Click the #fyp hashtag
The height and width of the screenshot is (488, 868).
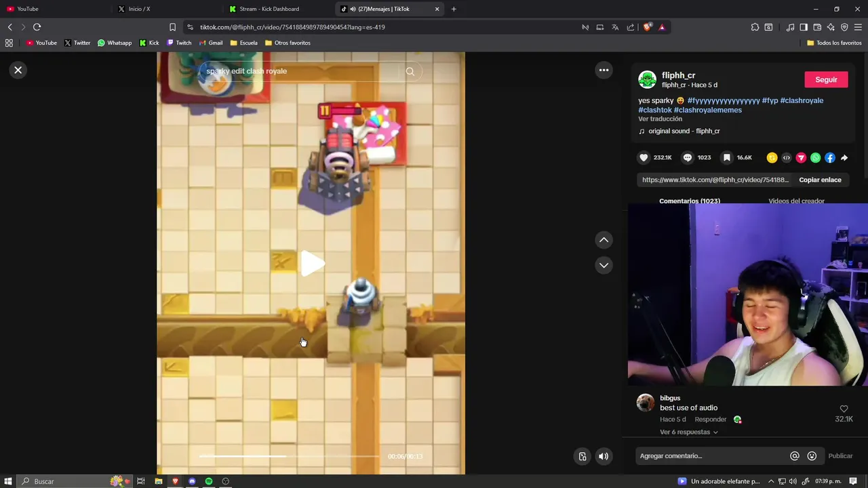[770, 100]
